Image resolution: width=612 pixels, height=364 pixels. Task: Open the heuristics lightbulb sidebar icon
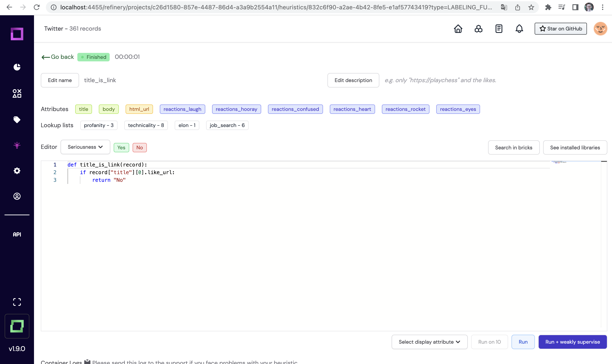(x=17, y=145)
